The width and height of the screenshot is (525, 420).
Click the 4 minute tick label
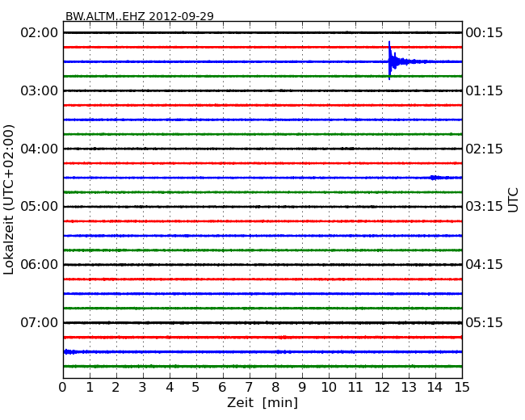(x=170, y=388)
